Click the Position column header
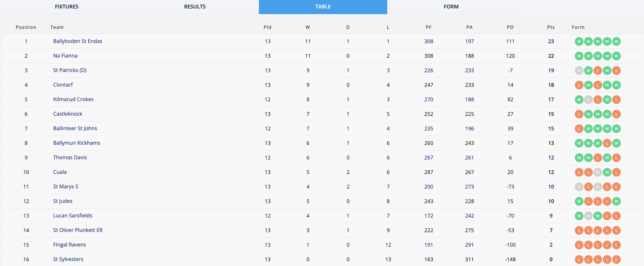Screen dimensions: 644x266 tap(26, 27)
